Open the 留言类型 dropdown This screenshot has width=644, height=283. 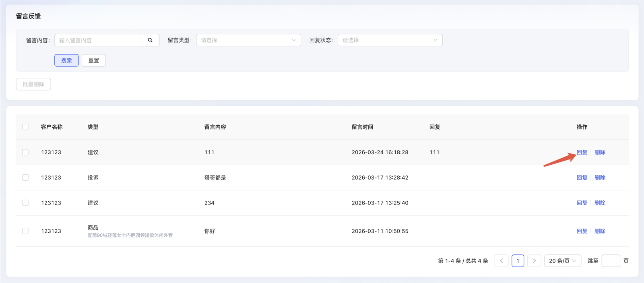248,40
